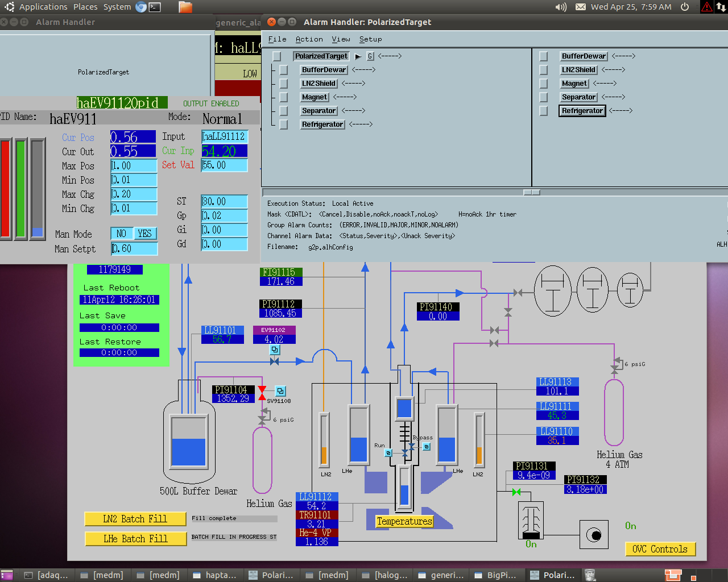Click the red alert warning icon in the panel
The image size is (728, 582).
point(706,7)
